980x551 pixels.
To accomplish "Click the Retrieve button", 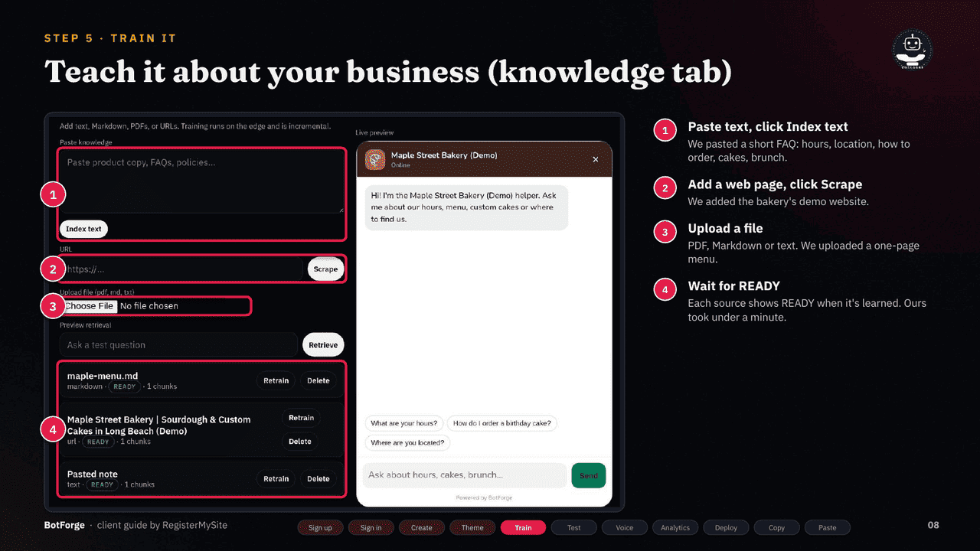I will 323,345.
